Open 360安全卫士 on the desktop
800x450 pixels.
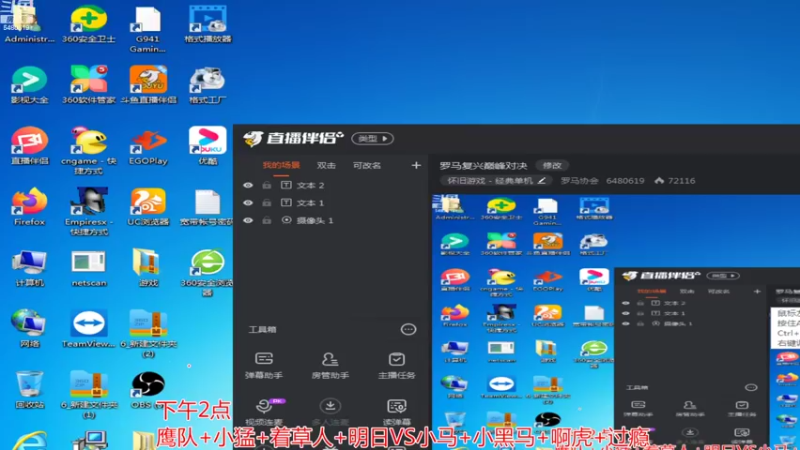click(x=89, y=24)
